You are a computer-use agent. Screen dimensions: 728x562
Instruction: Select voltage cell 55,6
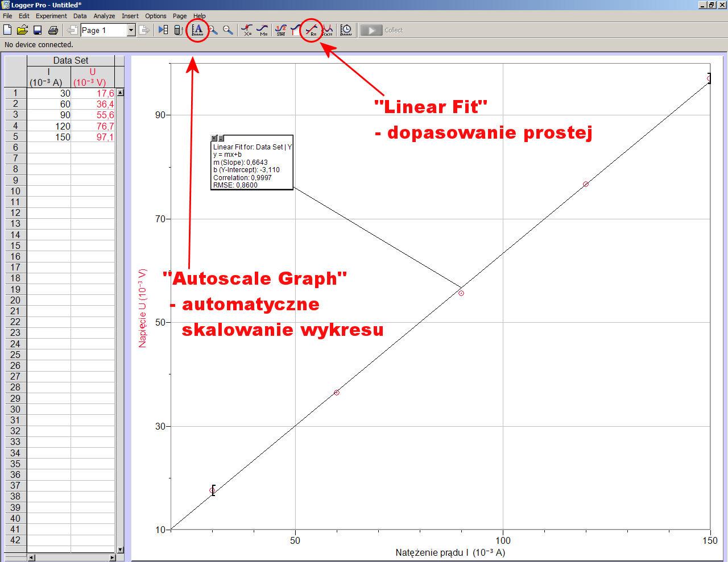93,115
